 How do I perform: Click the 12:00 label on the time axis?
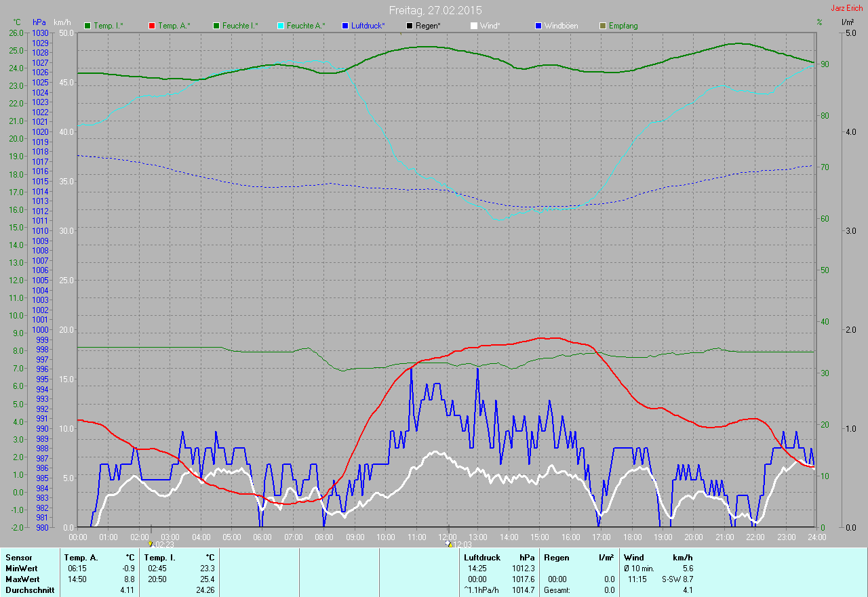pyautogui.click(x=448, y=537)
